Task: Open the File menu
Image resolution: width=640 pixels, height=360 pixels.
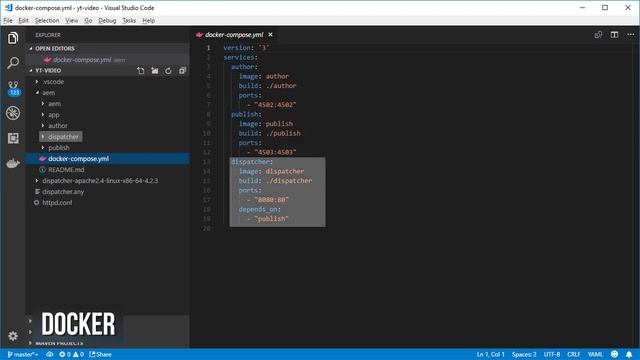Action: click(x=8, y=20)
